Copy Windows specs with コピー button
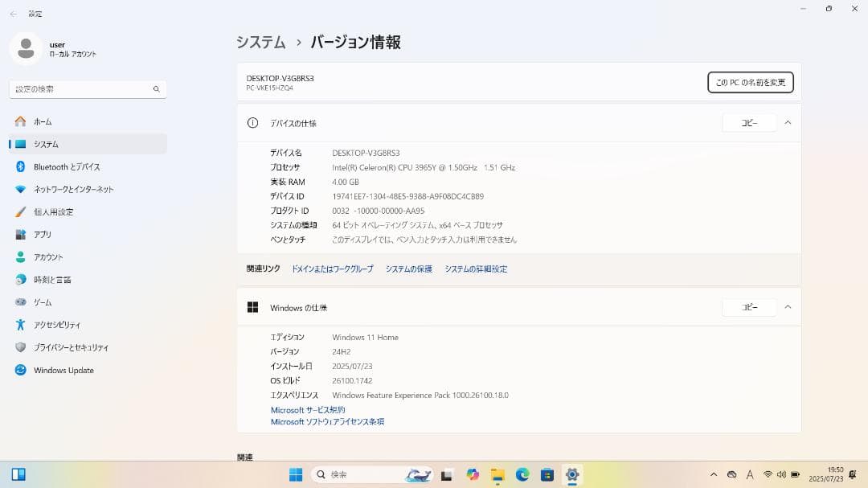 pyautogui.click(x=749, y=307)
